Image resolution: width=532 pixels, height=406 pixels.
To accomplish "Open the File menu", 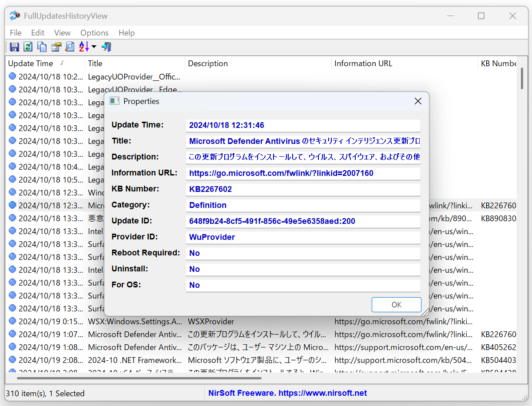I will [x=15, y=32].
